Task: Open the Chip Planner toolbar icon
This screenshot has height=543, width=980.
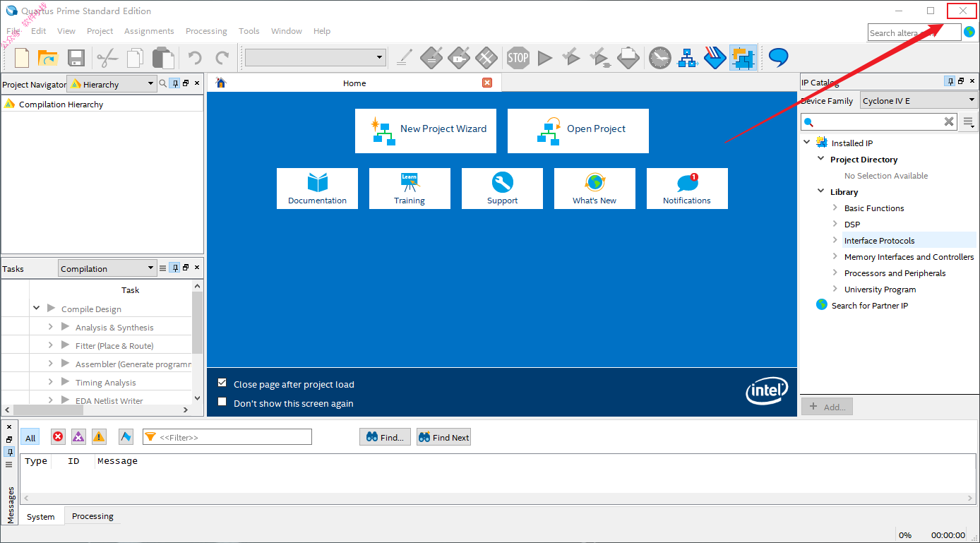Action: [743, 58]
